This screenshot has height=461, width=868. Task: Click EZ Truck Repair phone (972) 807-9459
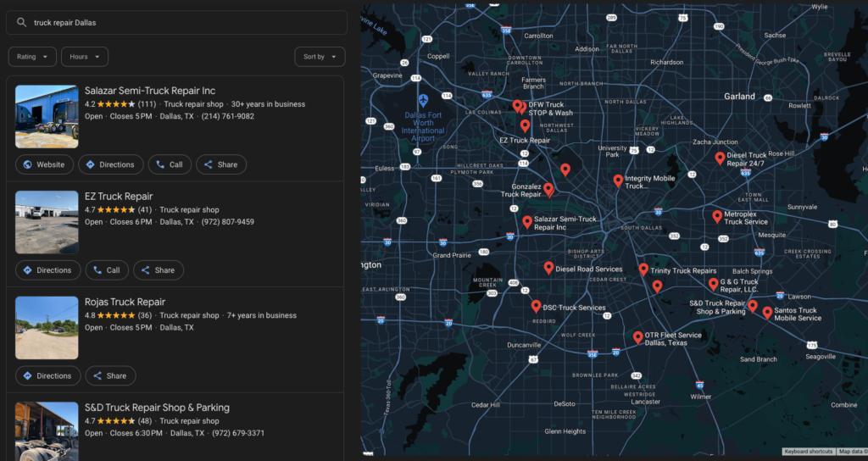(227, 222)
